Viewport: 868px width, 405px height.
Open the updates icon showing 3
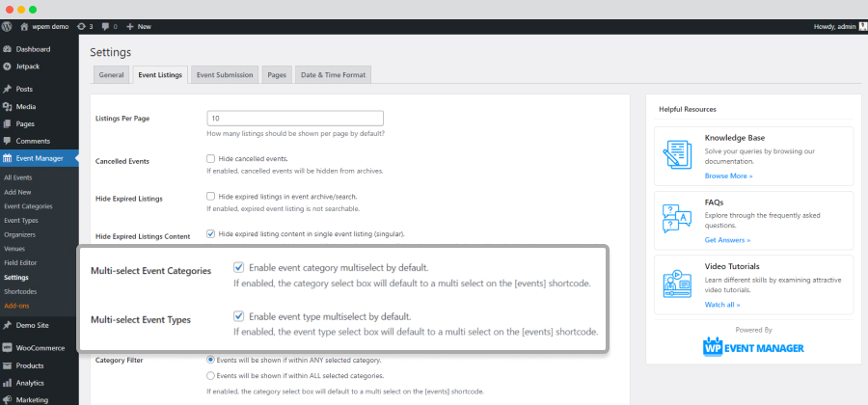pos(82,26)
